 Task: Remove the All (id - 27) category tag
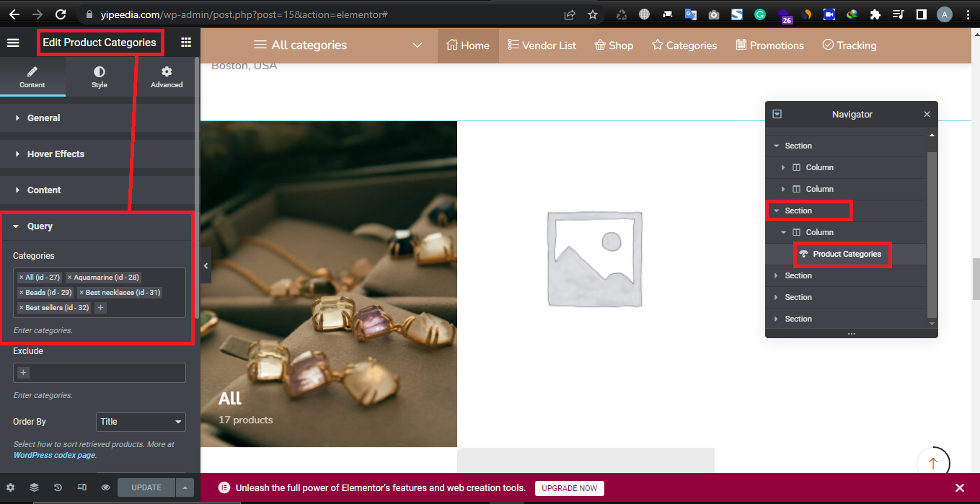point(22,277)
